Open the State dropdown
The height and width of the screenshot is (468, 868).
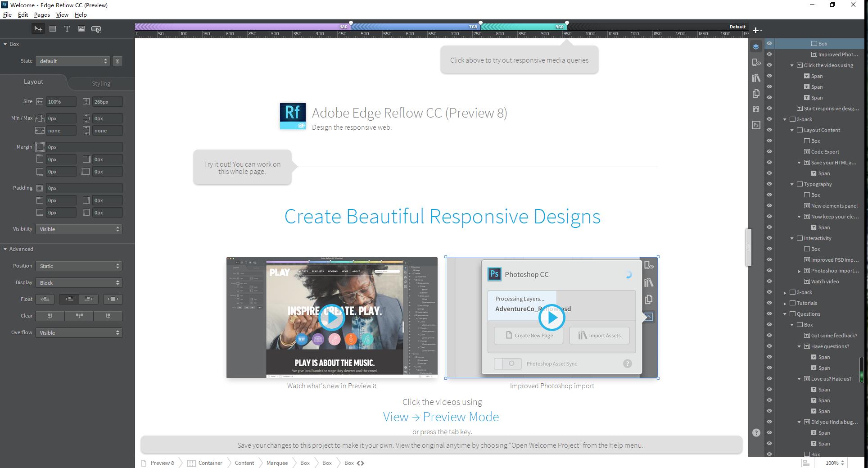pos(73,61)
